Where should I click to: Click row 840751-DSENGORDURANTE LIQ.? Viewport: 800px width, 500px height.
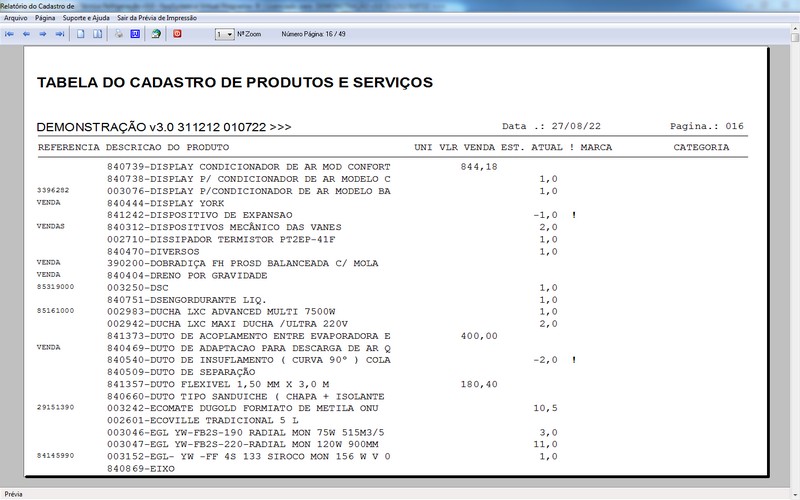pyautogui.click(x=187, y=300)
